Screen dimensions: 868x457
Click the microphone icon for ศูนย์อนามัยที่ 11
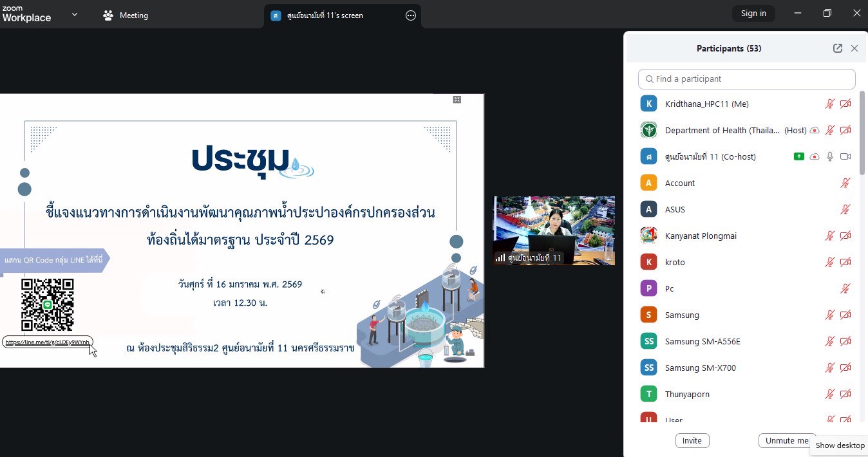(830, 156)
